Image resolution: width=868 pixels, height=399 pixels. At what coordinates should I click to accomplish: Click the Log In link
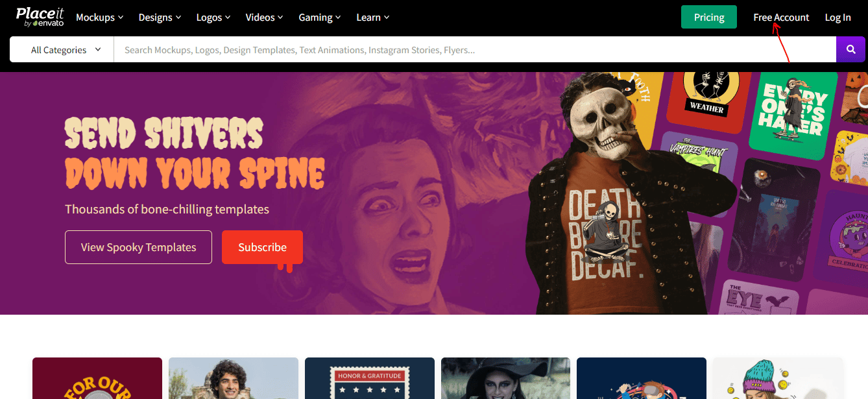(x=838, y=18)
